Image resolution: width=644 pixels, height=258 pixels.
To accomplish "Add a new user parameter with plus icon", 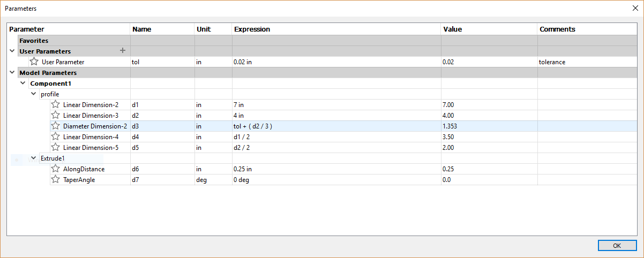I will 123,50.
